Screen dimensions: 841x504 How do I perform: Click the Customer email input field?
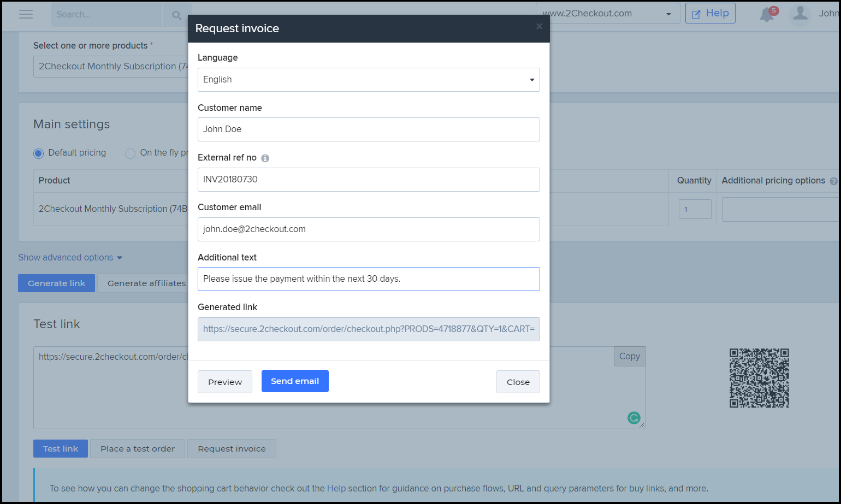coord(369,229)
